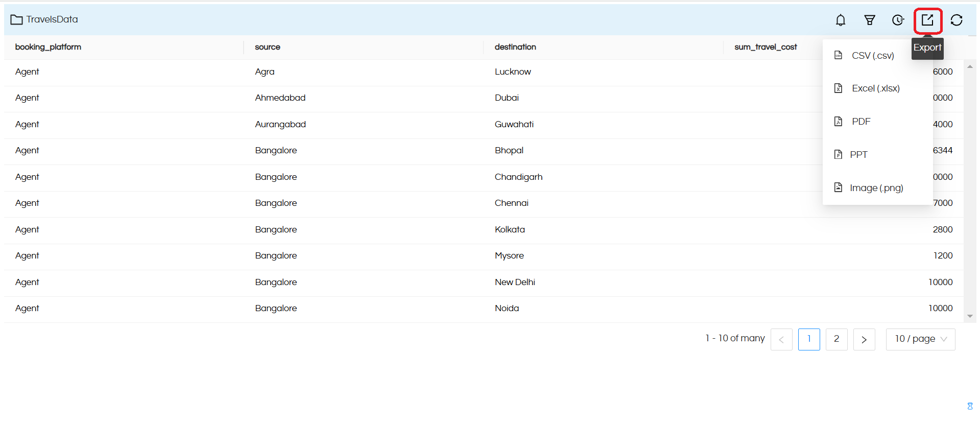
Task: Click the booking_platform column header
Action: pyautogui.click(x=48, y=47)
